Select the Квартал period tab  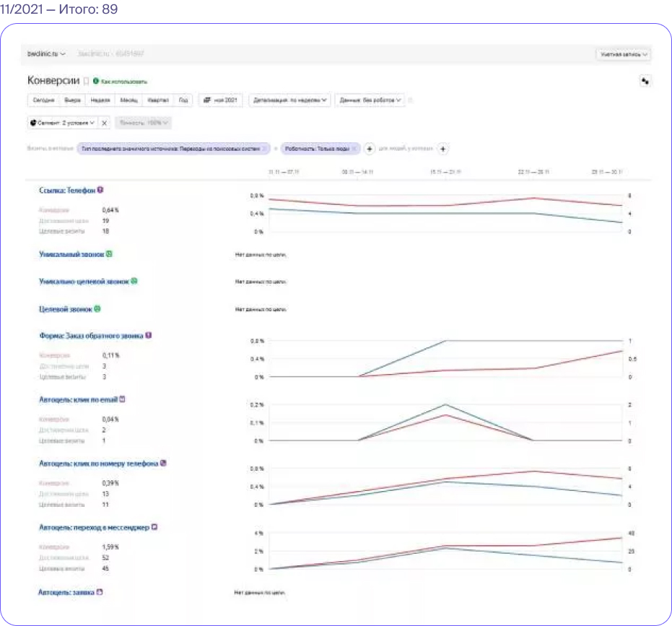pos(158,100)
